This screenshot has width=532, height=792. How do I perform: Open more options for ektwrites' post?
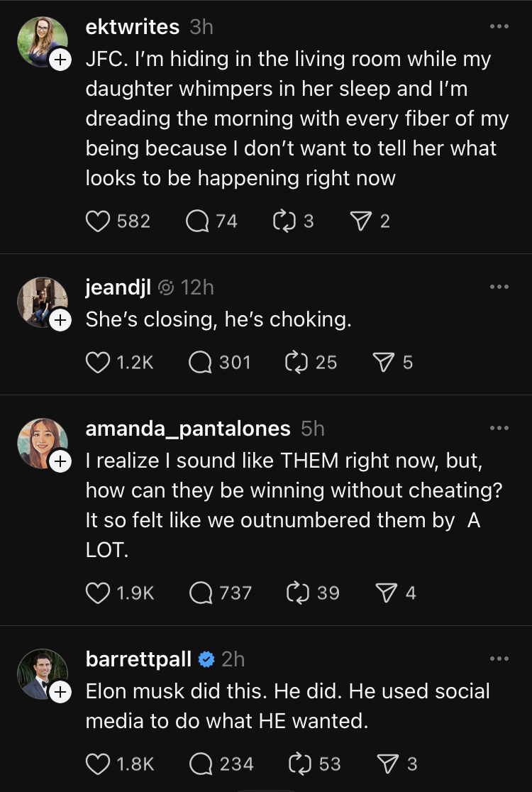499,27
